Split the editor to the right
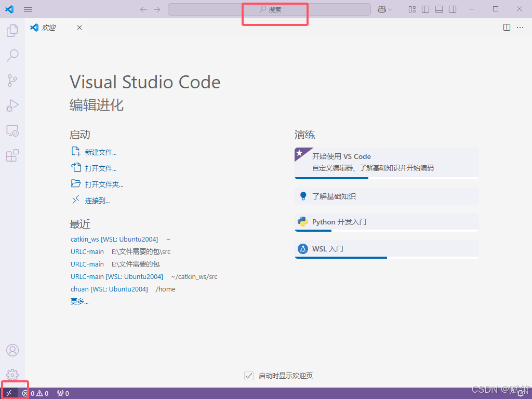The image size is (532, 399). point(507,28)
